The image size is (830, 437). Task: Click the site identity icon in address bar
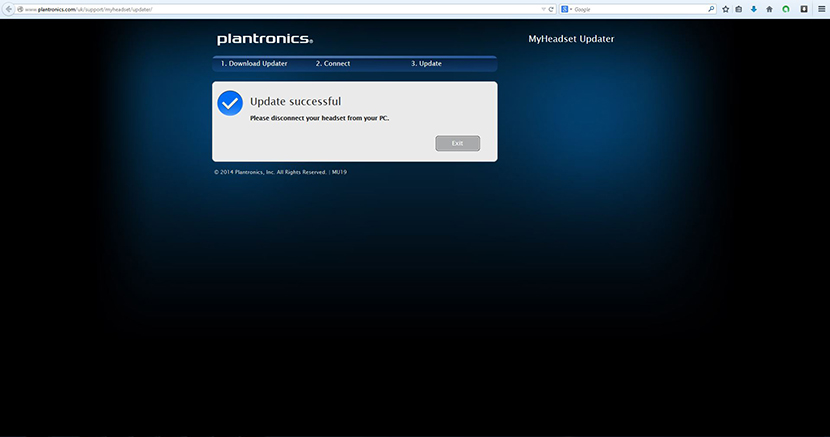[20, 9]
